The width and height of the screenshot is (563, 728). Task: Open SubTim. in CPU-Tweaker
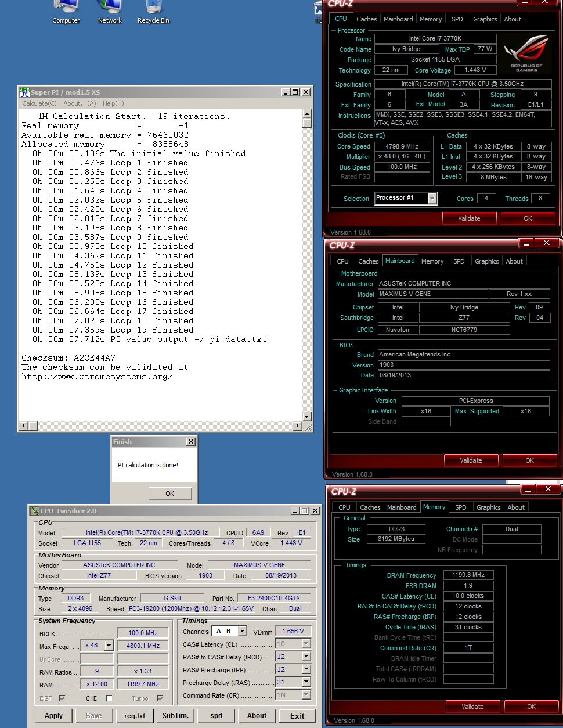(175, 716)
